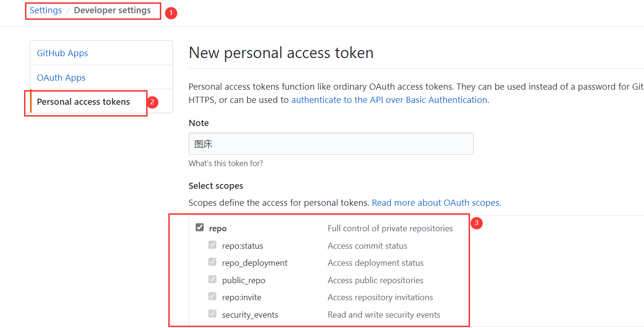Toggle the repo:invite checkbox
Viewport: 644px width, 328px height.
pos(213,297)
